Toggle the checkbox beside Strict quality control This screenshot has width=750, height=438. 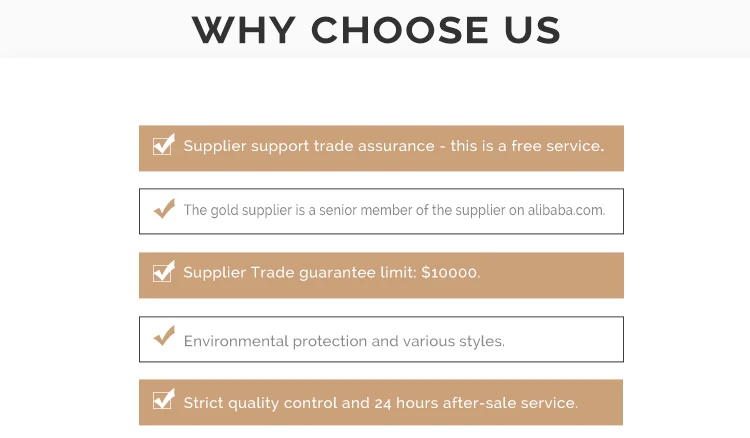pyautogui.click(x=163, y=402)
